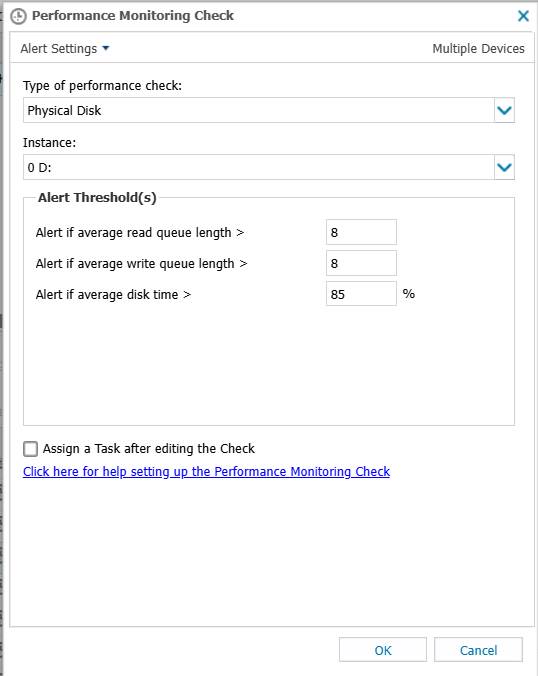Click the average disk time percent field
Image resolution: width=538 pixels, height=676 pixels.
click(361, 294)
